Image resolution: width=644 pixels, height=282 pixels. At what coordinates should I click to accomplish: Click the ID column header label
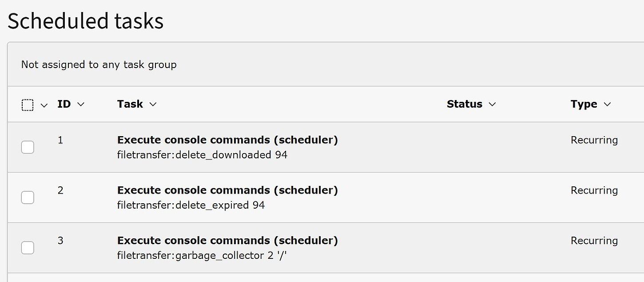click(65, 104)
